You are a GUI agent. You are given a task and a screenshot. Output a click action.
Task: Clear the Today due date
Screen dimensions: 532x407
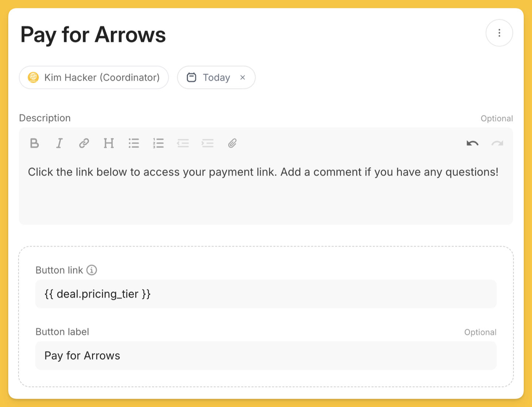[x=243, y=77]
